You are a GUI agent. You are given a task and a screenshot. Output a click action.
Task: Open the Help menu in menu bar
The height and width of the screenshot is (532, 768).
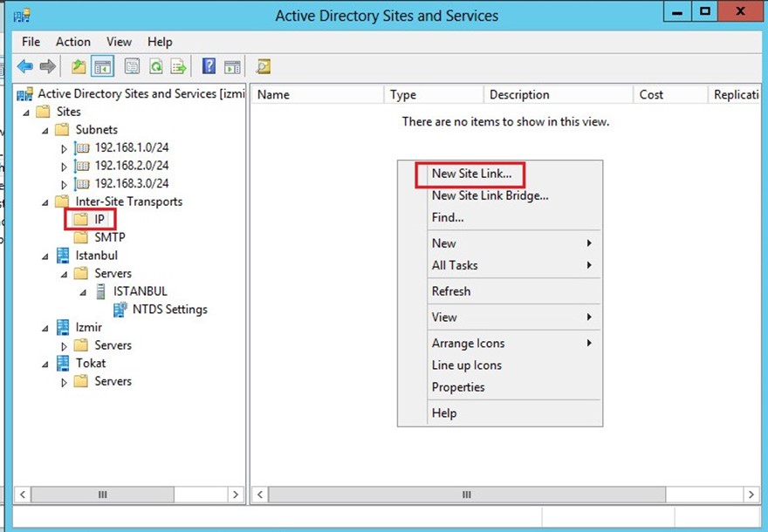160,42
